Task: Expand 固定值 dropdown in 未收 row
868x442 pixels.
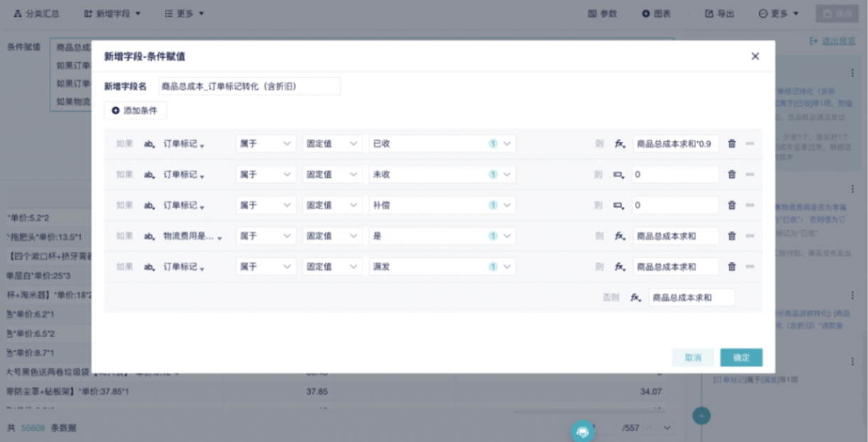Action: coord(332,175)
